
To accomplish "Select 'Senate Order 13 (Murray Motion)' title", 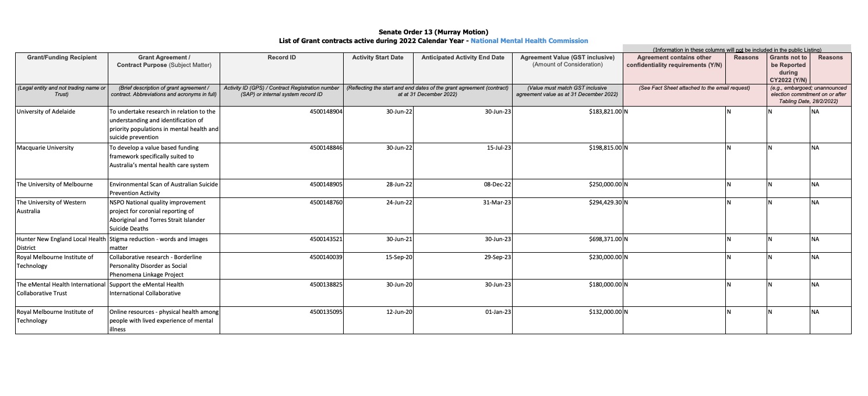I will point(433,31).
